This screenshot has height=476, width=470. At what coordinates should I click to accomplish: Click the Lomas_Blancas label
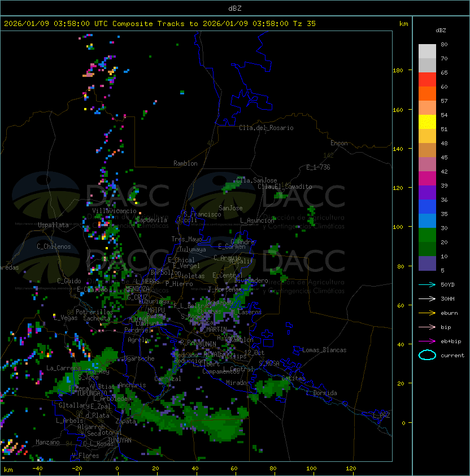[x=324, y=350]
